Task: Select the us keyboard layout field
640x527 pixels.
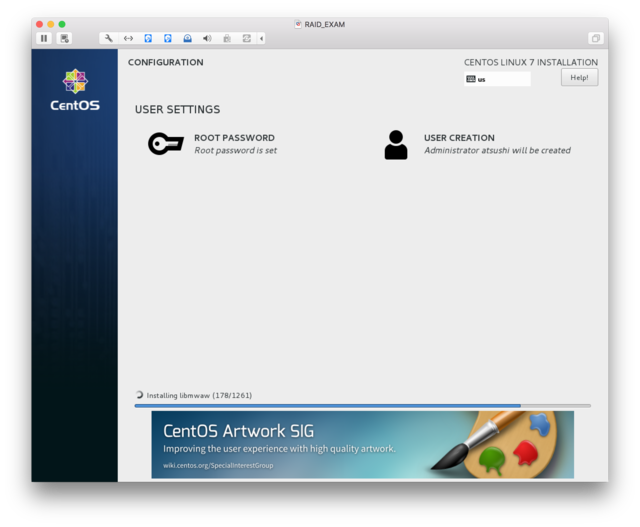Action: tap(497, 79)
